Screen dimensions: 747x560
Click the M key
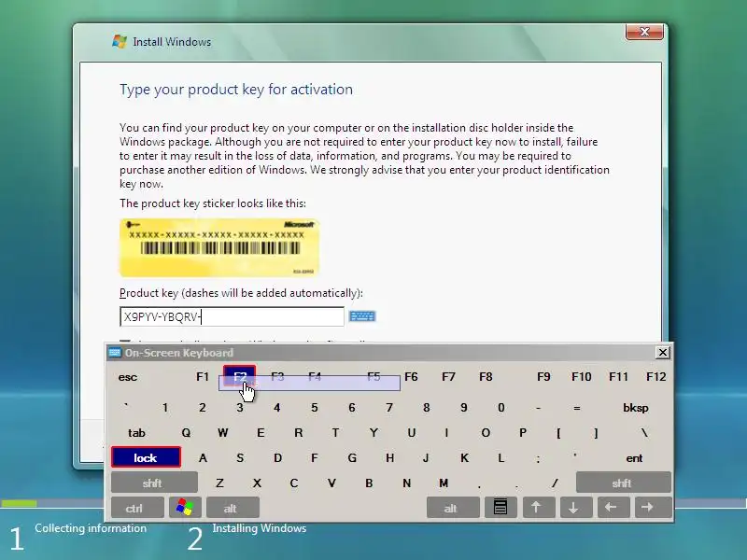point(444,483)
